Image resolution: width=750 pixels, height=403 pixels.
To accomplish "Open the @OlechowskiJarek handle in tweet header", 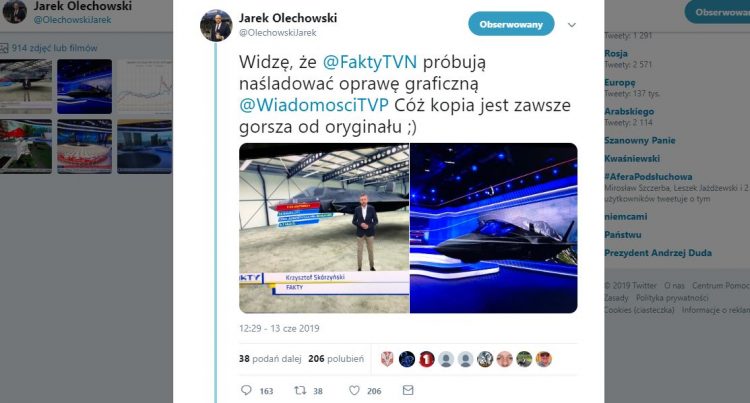I will click(x=278, y=33).
